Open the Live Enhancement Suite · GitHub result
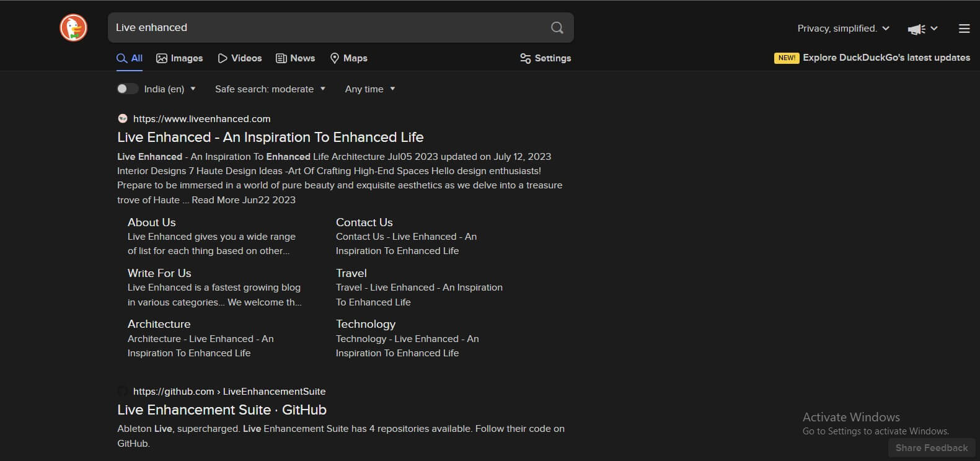Viewport: 980px width, 461px height. [x=222, y=410]
